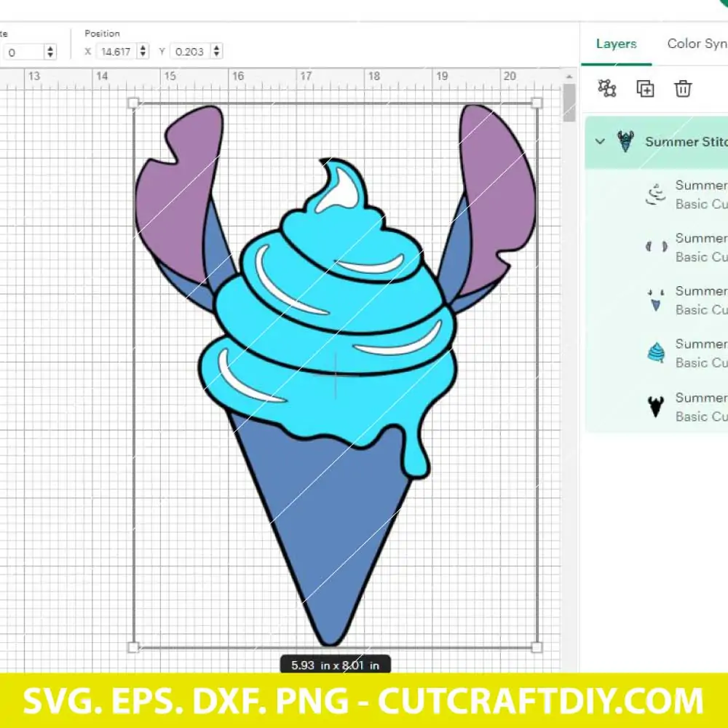Collapse the Summer Stitch group chevron

pyautogui.click(x=600, y=141)
